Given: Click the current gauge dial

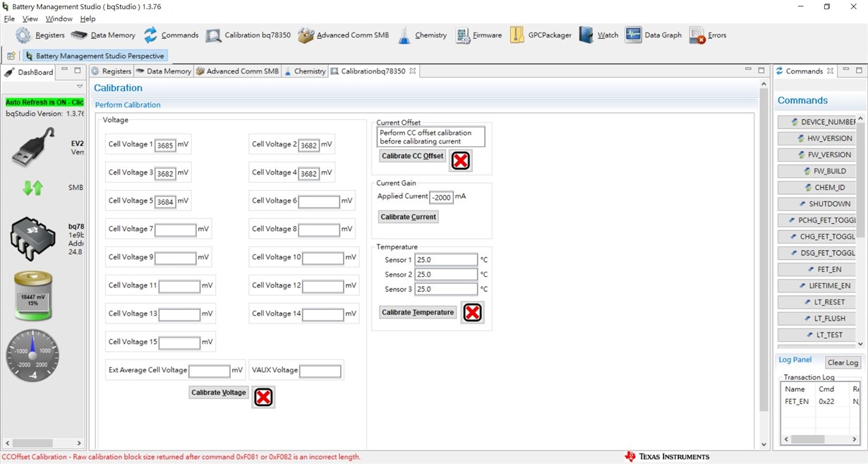Looking at the screenshot, I should tap(32, 356).
